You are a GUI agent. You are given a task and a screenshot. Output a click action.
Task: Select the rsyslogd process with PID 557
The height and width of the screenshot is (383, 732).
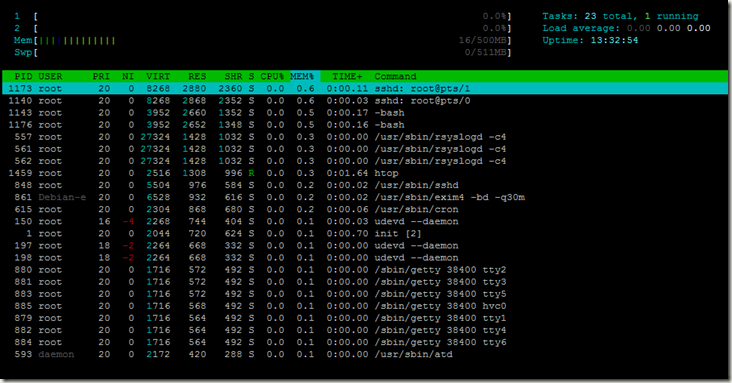(x=365, y=137)
